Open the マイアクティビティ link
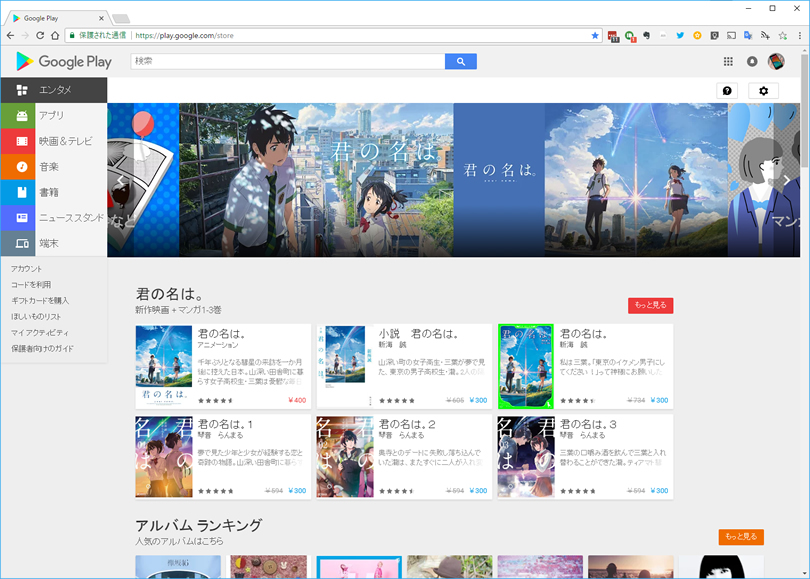Screen dimensions: 810x579 pos(40,333)
